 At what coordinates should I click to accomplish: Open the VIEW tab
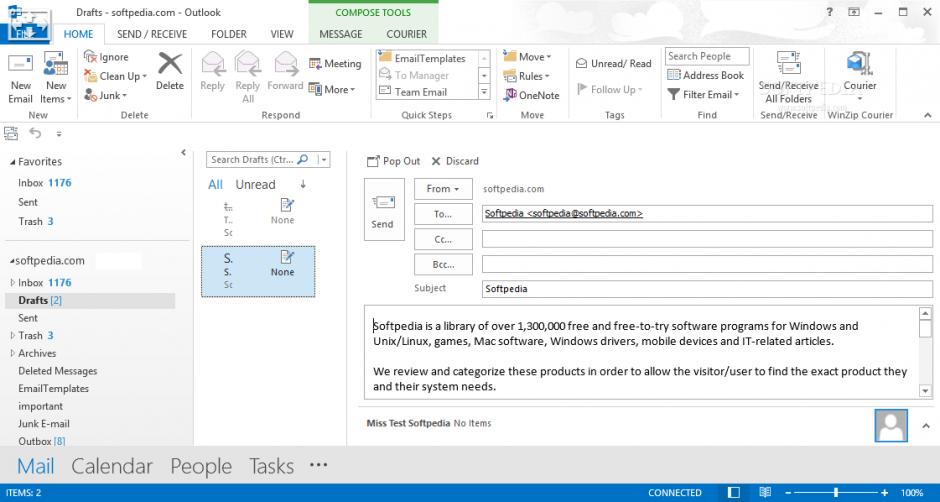282,34
